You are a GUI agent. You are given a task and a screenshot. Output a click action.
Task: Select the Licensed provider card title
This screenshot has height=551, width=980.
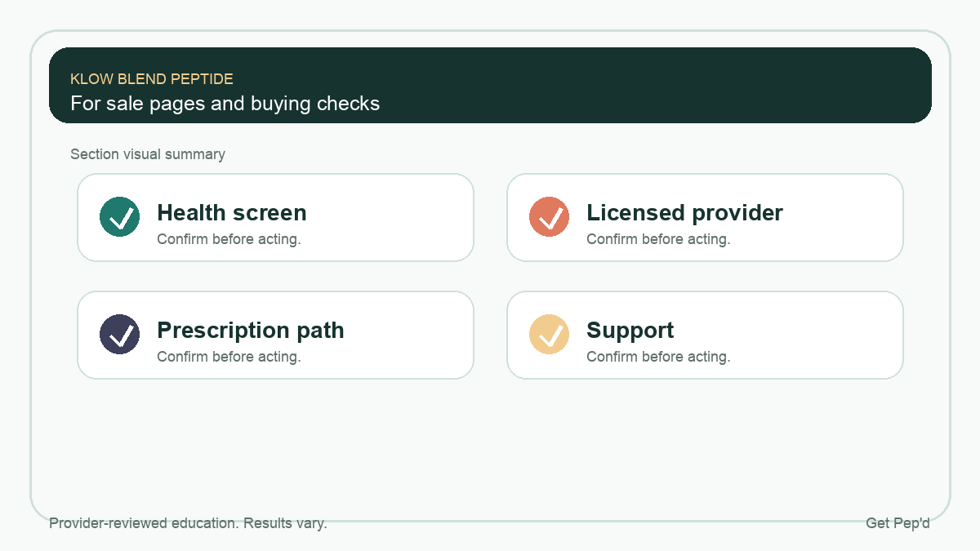[x=684, y=213]
